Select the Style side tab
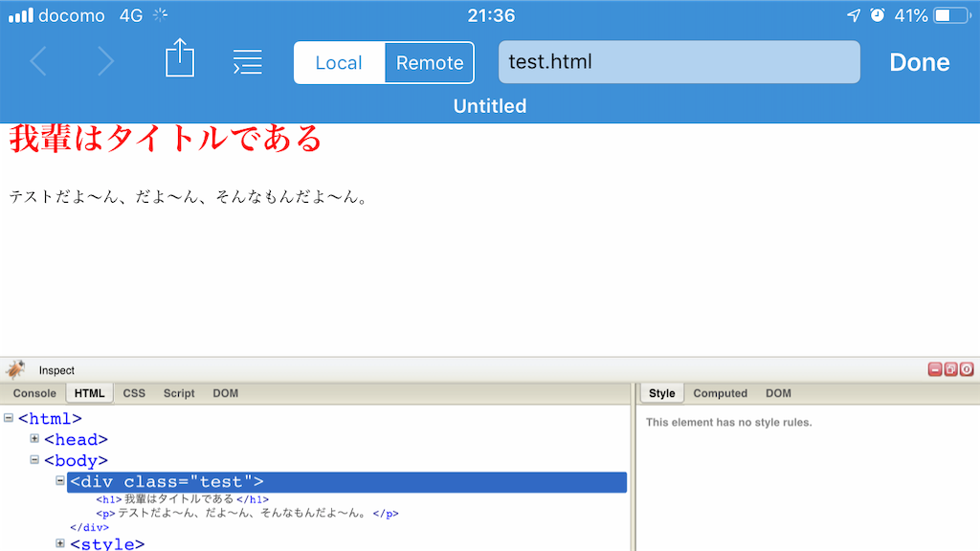The height and width of the screenshot is (551, 980). (x=662, y=393)
